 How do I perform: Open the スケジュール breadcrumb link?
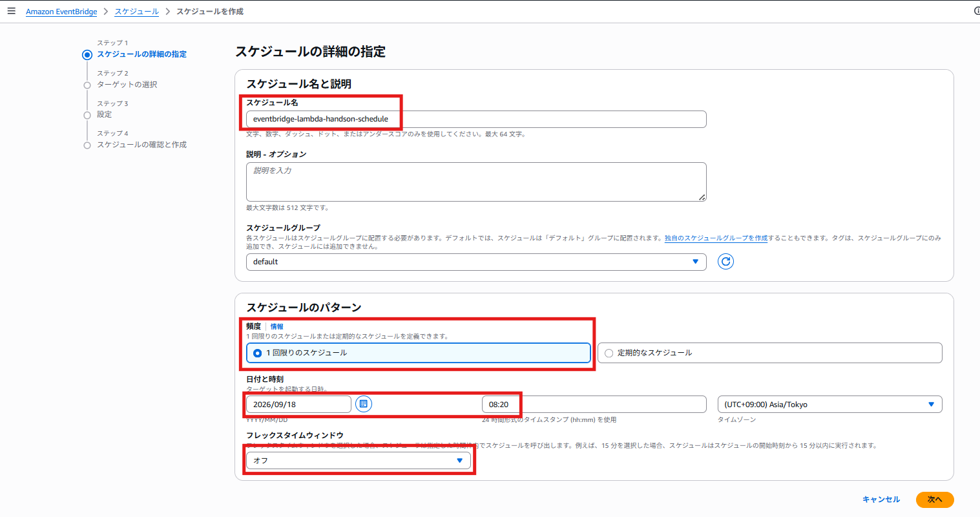[x=136, y=12]
